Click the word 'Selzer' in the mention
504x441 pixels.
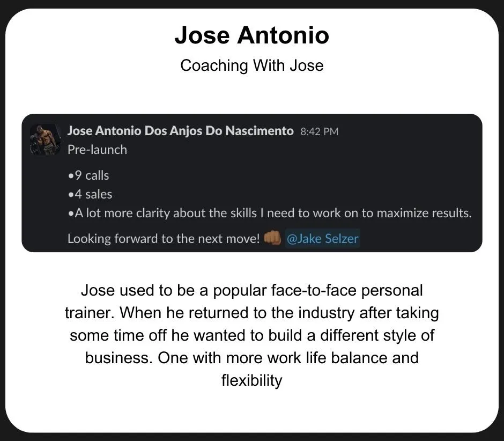coord(342,239)
